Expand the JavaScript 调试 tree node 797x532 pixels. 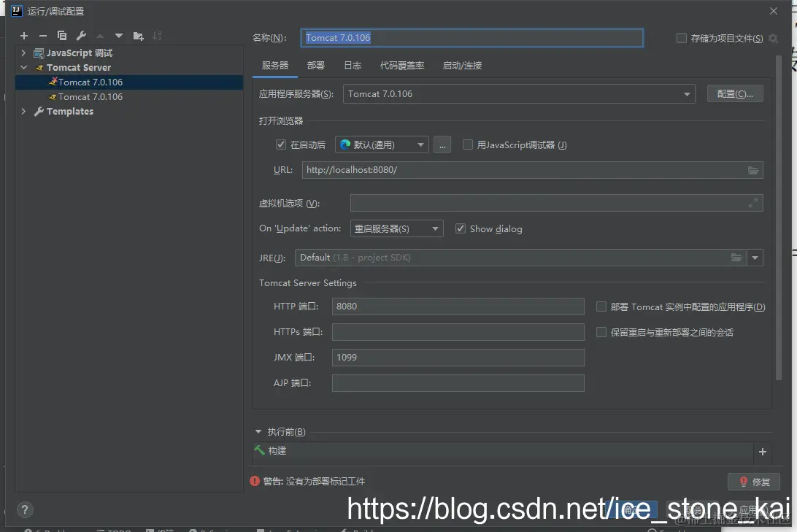point(23,53)
